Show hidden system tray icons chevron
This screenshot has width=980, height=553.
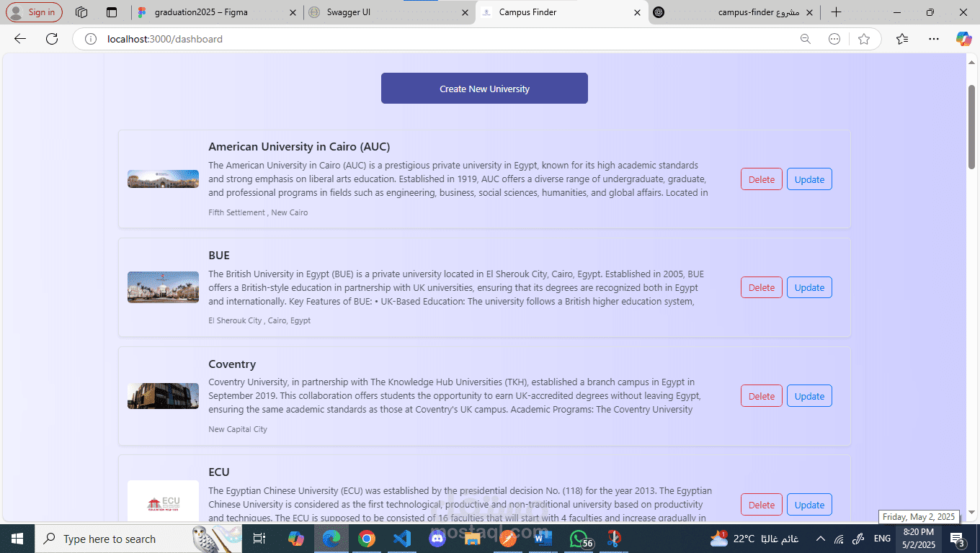820,539
